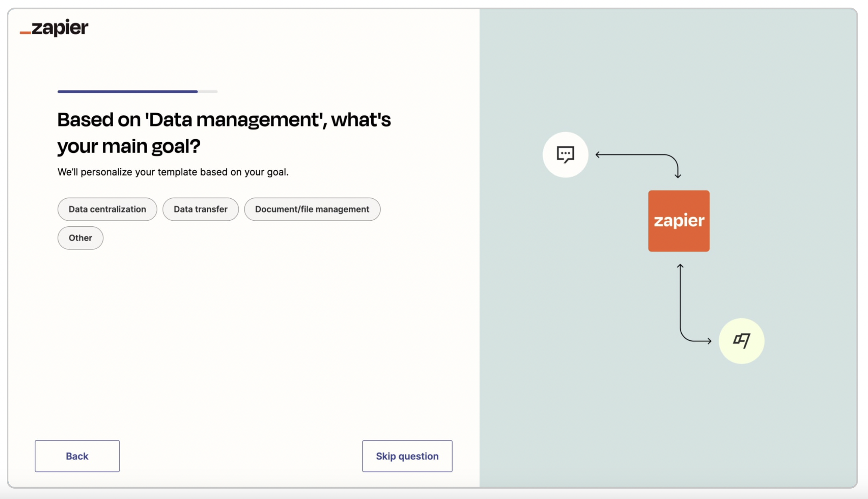
Task: Go back with the Back button
Action: click(x=77, y=456)
